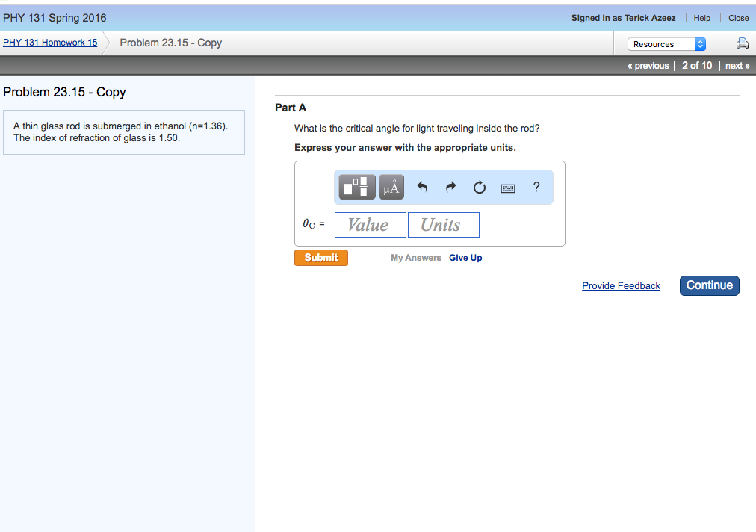The image size is (756, 532).
Task: Click the Units input field
Action: click(443, 225)
